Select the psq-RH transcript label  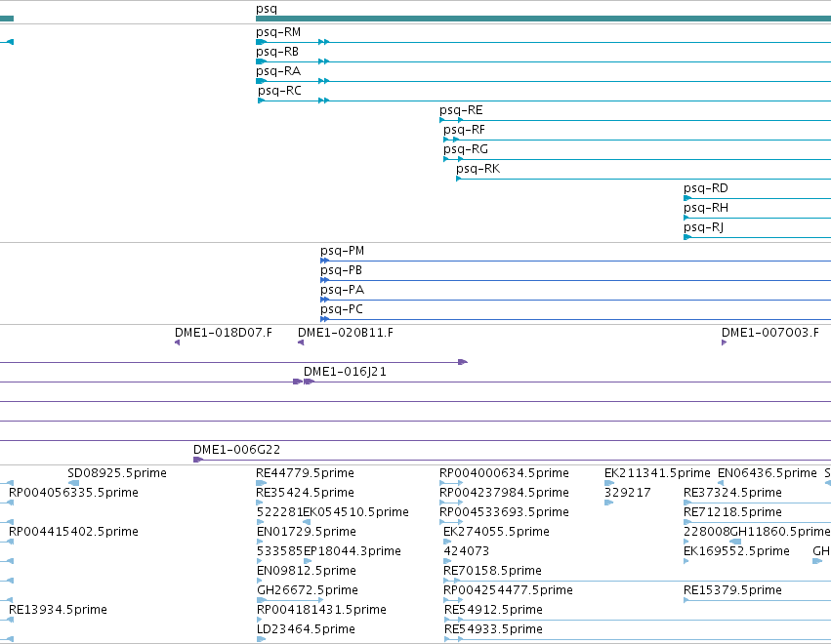point(706,209)
